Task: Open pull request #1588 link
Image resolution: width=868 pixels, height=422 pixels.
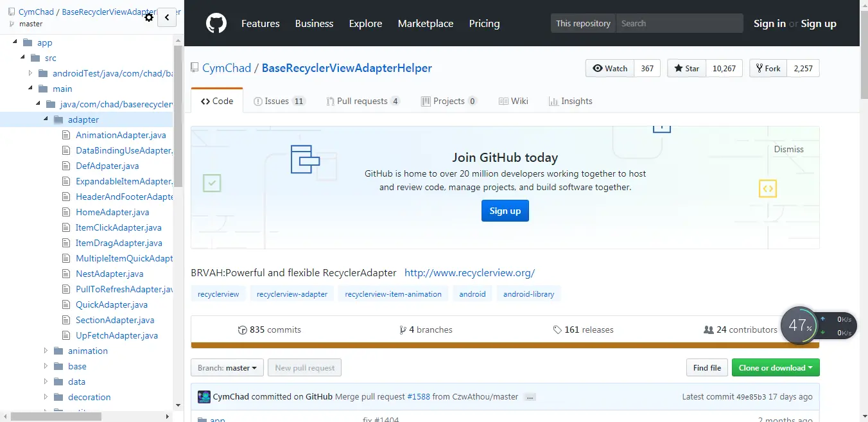Action: pyautogui.click(x=418, y=397)
